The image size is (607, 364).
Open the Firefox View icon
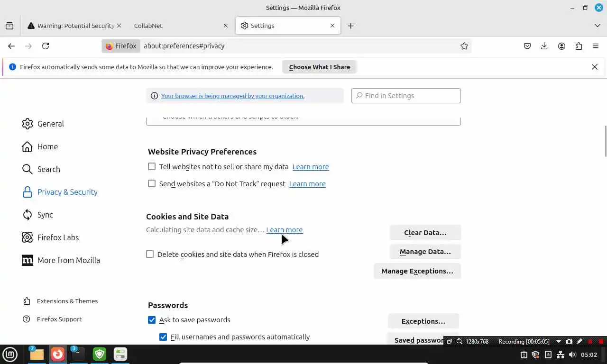click(x=9, y=26)
